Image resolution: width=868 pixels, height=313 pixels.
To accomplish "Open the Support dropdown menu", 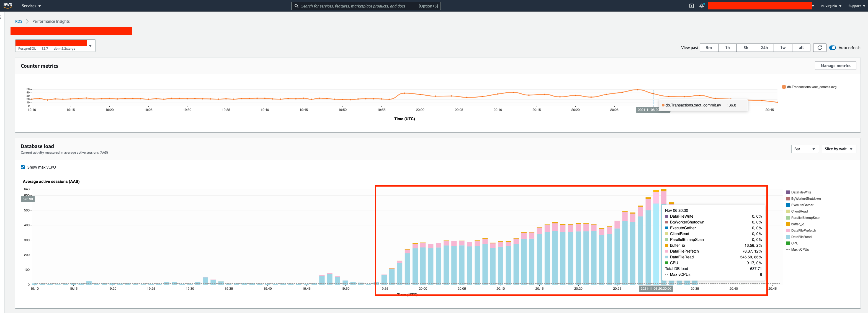I will tap(857, 6).
